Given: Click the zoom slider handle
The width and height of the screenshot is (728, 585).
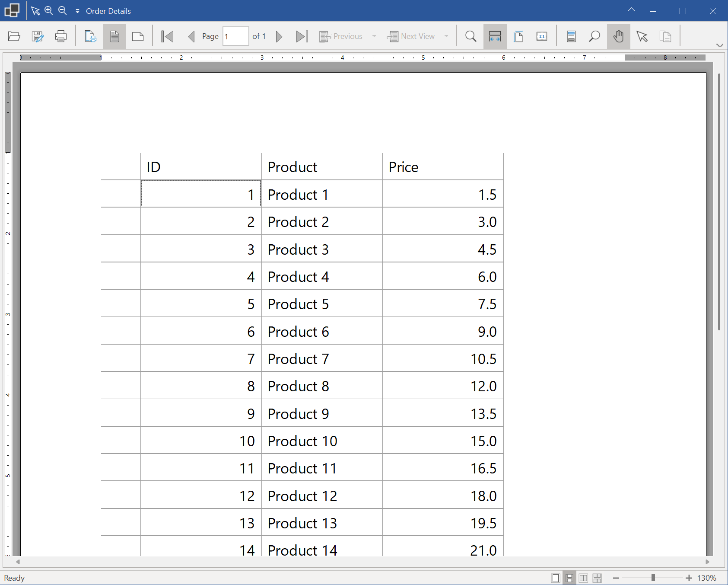Looking at the screenshot, I should 653,578.
